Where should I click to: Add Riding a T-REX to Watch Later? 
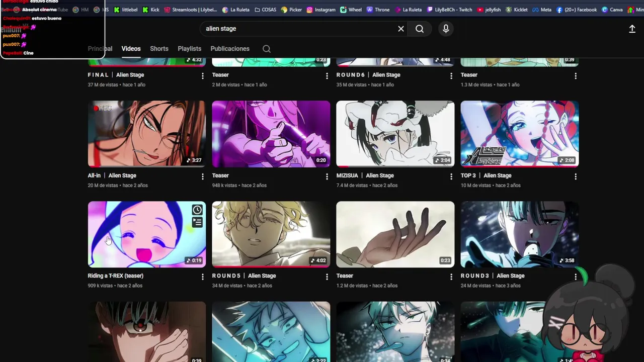click(x=197, y=210)
